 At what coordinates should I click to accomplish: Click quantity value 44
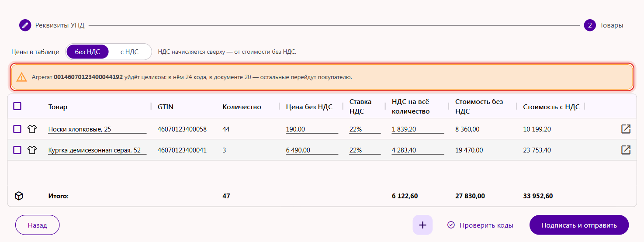click(x=226, y=129)
